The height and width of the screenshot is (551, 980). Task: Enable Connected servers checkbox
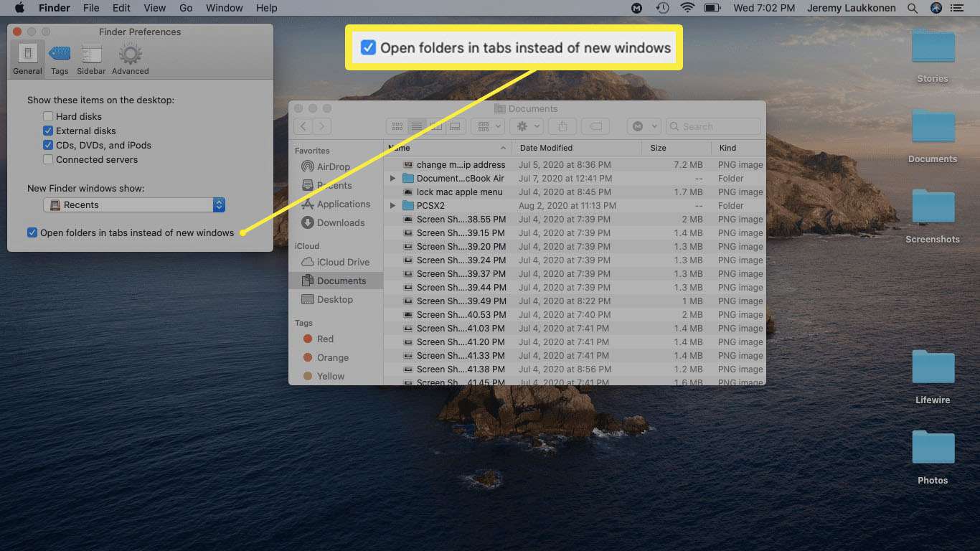48,159
